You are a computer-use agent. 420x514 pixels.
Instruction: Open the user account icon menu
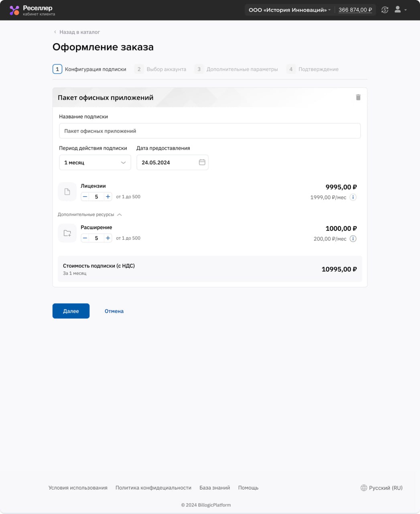pyautogui.click(x=398, y=10)
